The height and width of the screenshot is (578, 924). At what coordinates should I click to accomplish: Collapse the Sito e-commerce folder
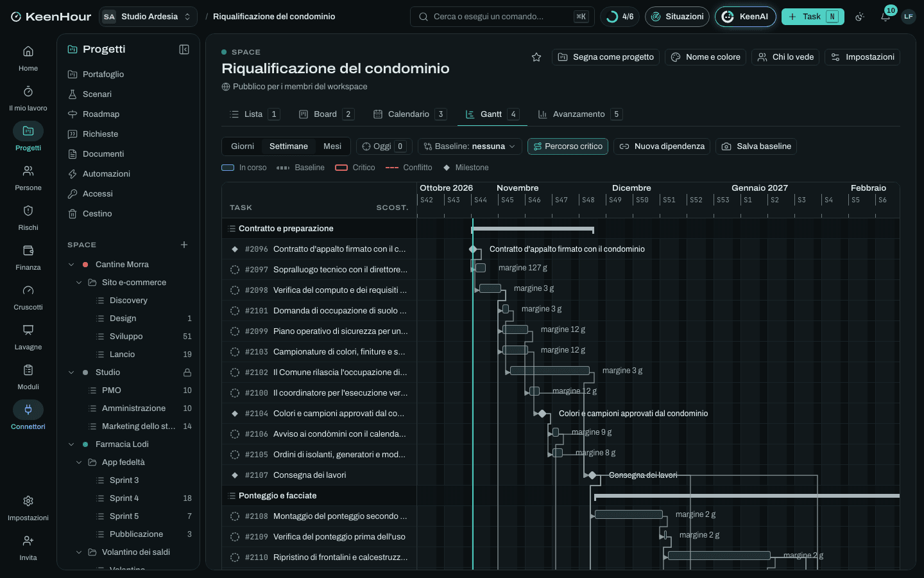[x=79, y=283]
